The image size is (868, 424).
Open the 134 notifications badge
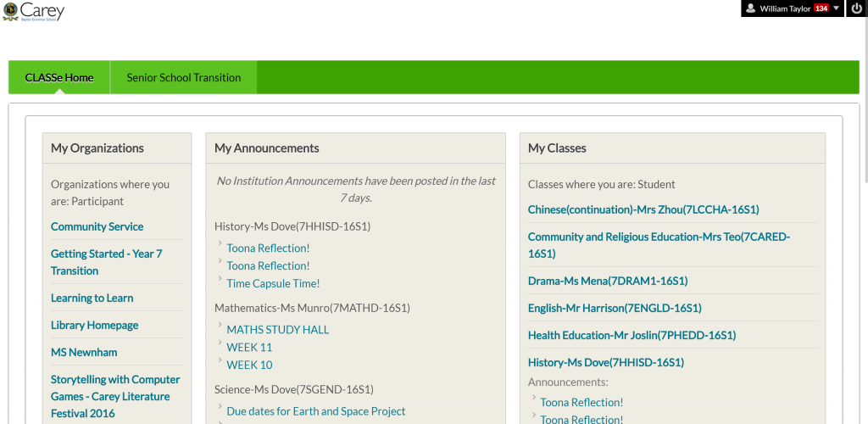point(821,8)
